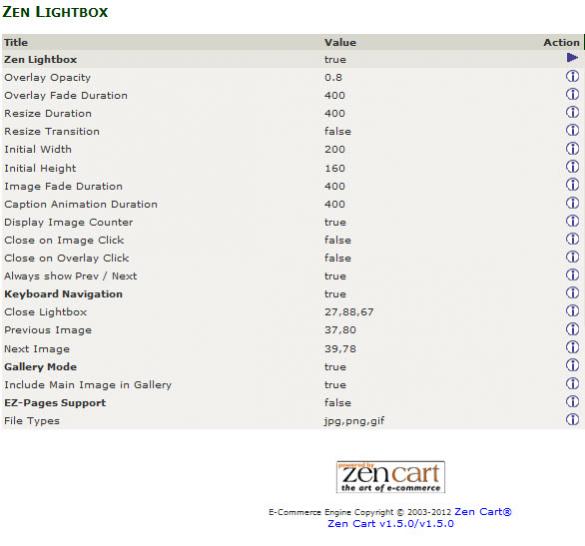The image size is (585, 546).
Task: Open info icon for Always show Prev / Next
Action: 572,275
